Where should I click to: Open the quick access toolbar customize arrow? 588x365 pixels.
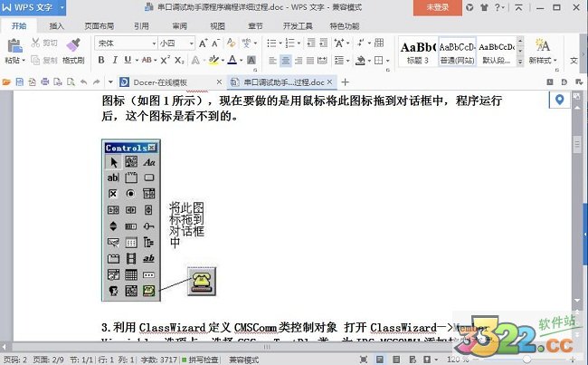point(110,82)
